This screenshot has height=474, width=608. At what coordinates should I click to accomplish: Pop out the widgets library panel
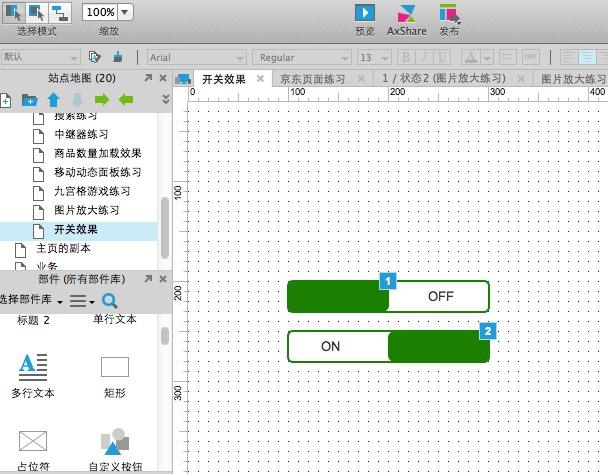148,279
